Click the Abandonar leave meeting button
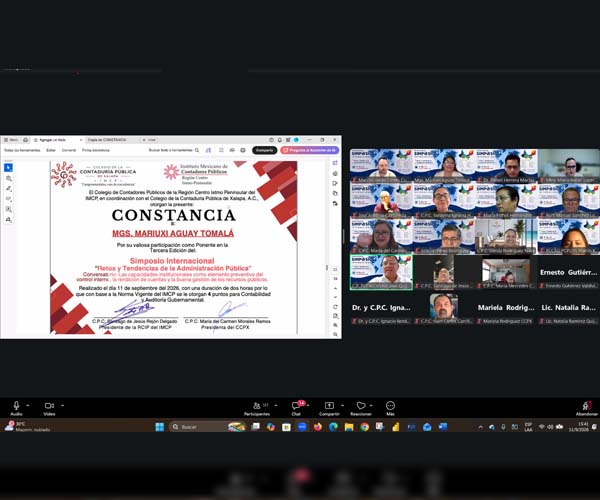The width and height of the screenshot is (600, 500). pyautogui.click(x=587, y=408)
